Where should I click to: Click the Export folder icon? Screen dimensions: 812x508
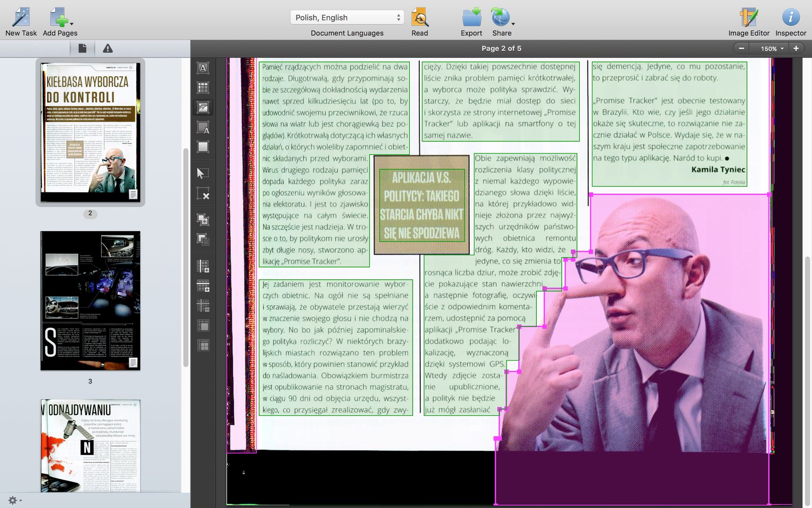pos(472,17)
